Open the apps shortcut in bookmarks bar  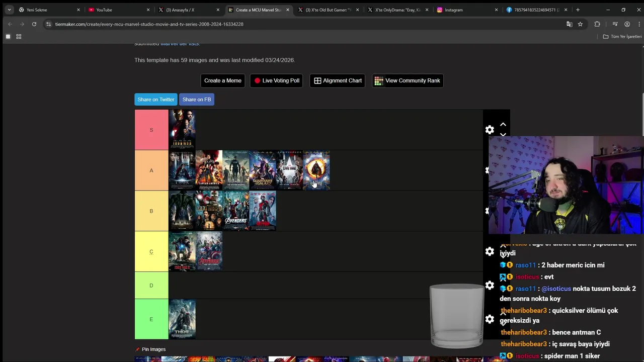8,37
